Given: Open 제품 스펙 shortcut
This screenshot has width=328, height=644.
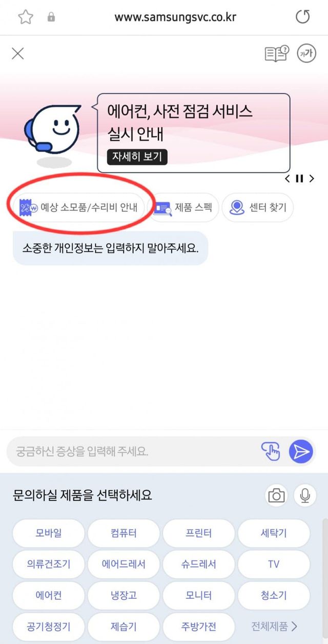Looking at the screenshot, I should point(183,208).
